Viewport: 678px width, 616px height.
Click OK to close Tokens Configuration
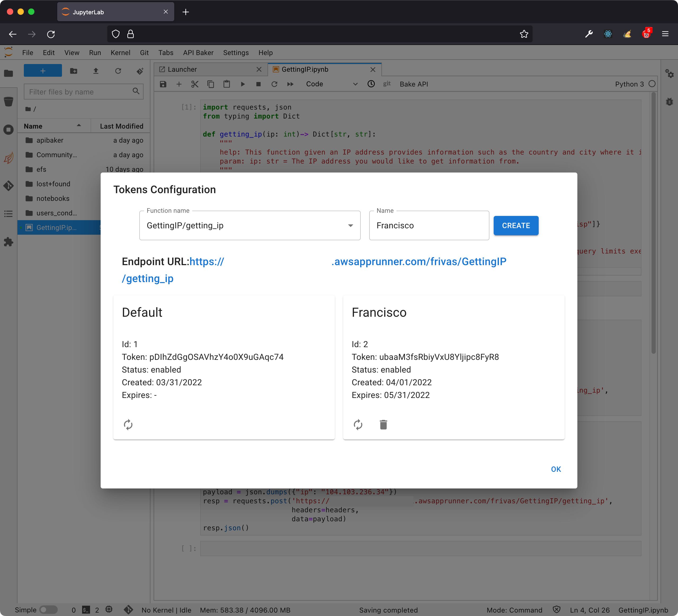click(x=556, y=469)
